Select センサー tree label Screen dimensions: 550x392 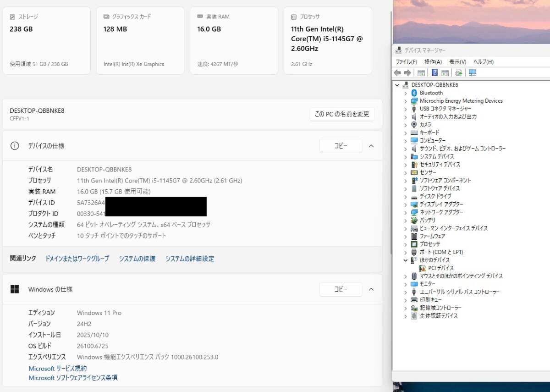click(428, 172)
